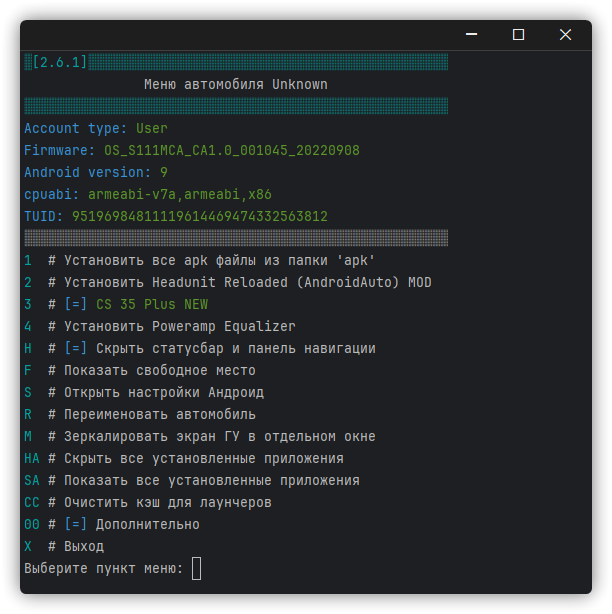Expand the [=] 'CS 35 Plus NEW' submenu
Screen dimensions: 612x614
point(152,305)
